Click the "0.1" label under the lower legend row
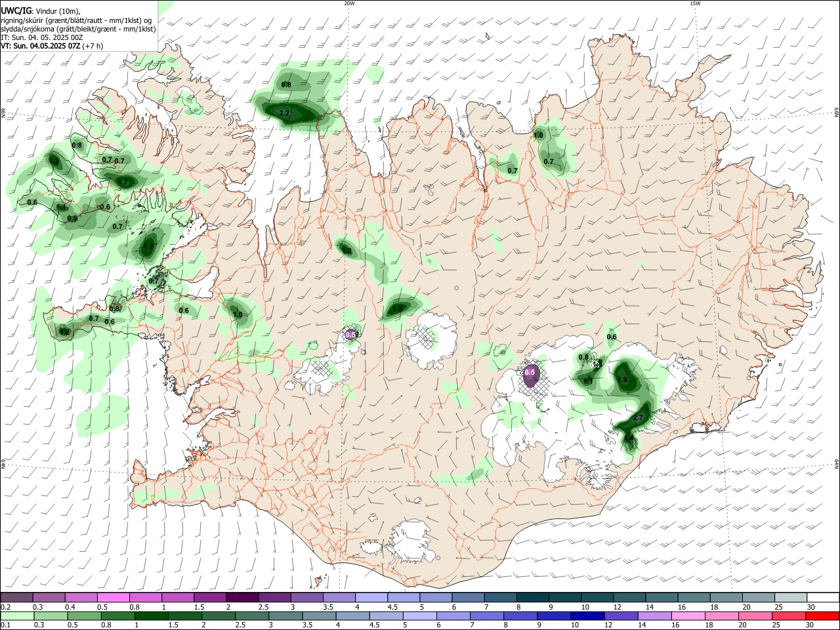Viewport: 840px width, 630px height. (x=6, y=625)
